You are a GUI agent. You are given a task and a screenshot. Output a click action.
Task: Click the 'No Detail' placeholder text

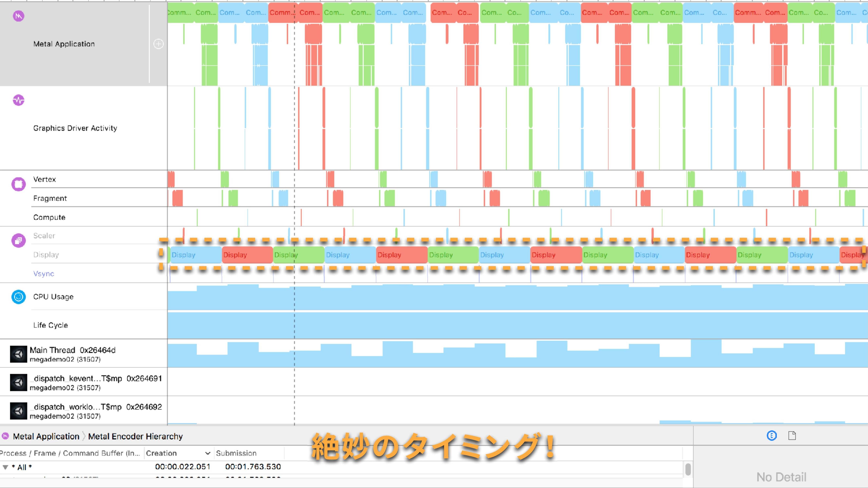click(781, 477)
